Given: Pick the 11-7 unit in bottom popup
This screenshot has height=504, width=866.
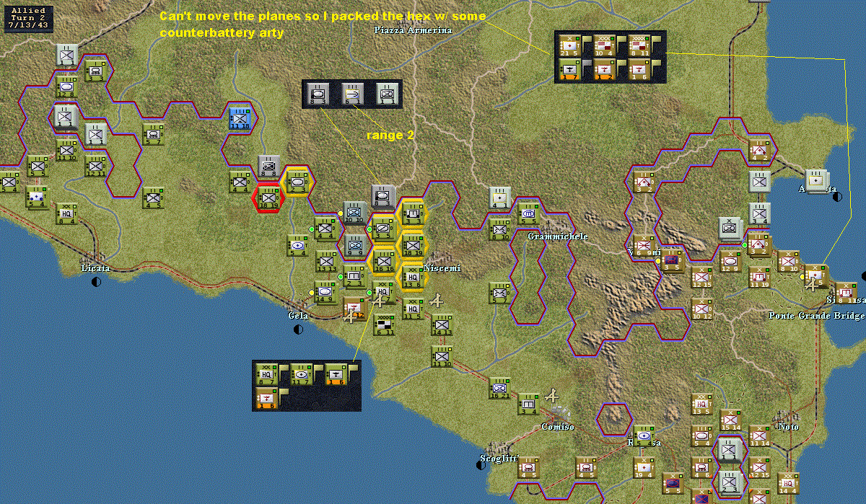Looking at the screenshot, I should pos(301,373).
